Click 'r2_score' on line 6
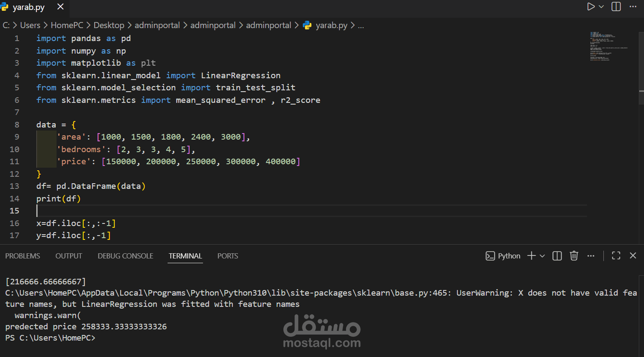Screen dimensions: 644x357 [301, 100]
